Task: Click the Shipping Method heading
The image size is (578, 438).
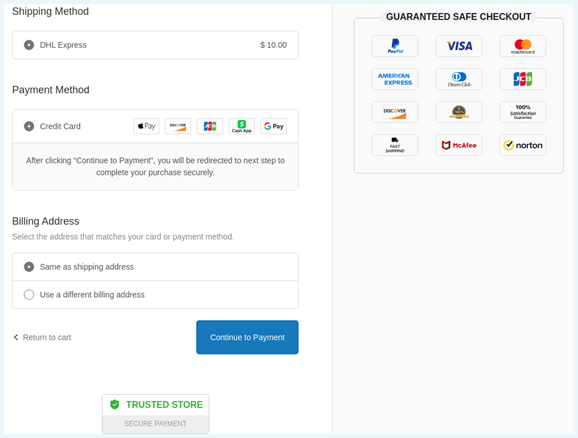Action: [x=51, y=11]
